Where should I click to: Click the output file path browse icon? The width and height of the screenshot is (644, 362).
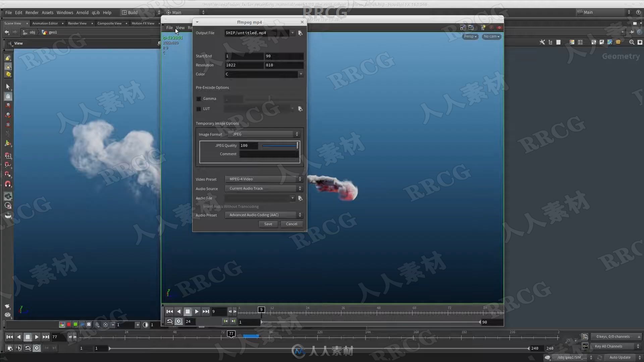point(300,33)
